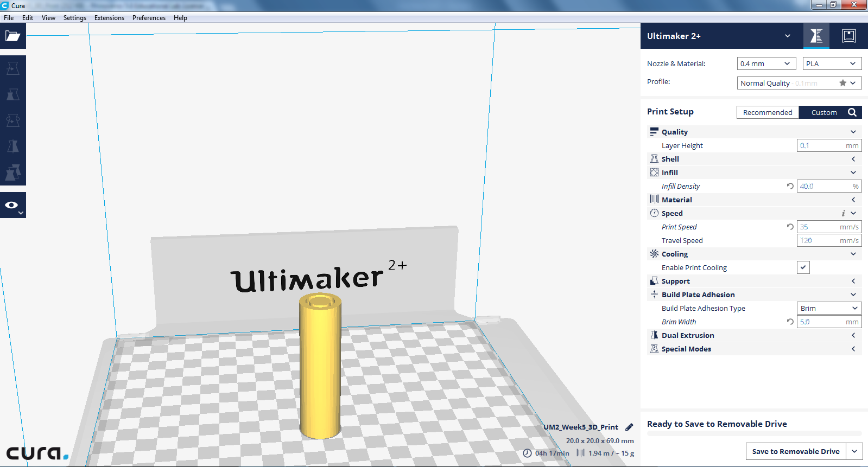Switch to the Monitor stage icon

point(848,36)
